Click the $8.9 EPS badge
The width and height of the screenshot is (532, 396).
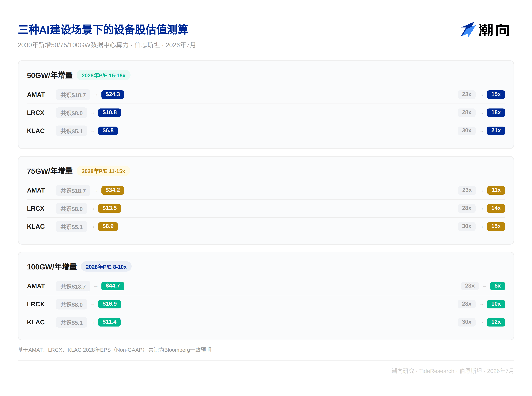(108, 226)
